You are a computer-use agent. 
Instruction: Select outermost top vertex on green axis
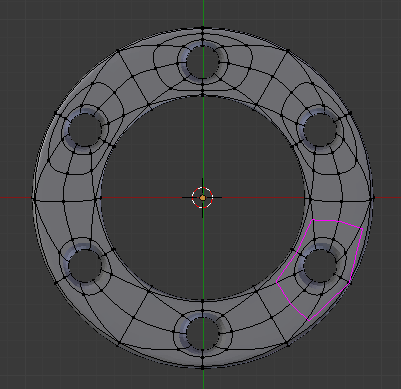203,28
